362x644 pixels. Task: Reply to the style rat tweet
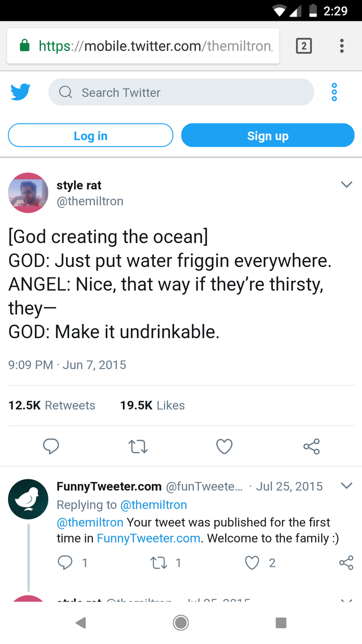(51, 446)
